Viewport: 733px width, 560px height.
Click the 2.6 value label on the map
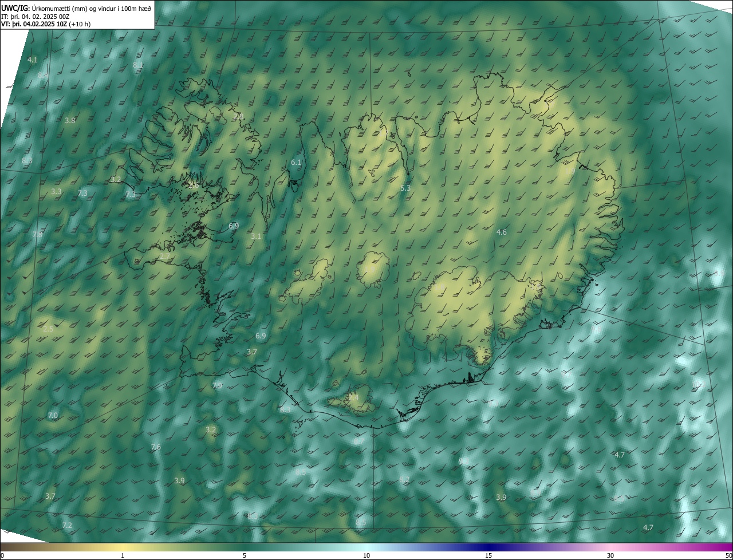[194, 185]
